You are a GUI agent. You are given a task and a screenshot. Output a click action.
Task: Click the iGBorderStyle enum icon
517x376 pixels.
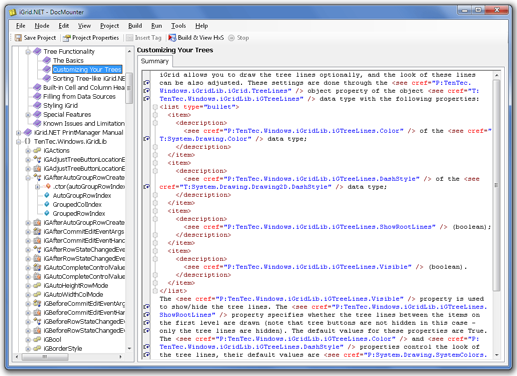(x=37, y=348)
